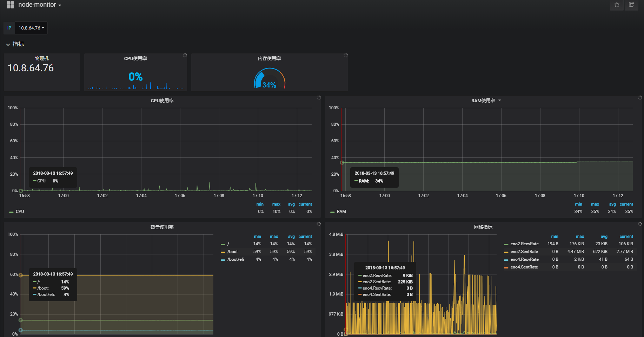Click spinner icon on CPU使用率 graph panel
Viewport: 644px width, 337px height.
pyautogui.click(x=319, y=98)
